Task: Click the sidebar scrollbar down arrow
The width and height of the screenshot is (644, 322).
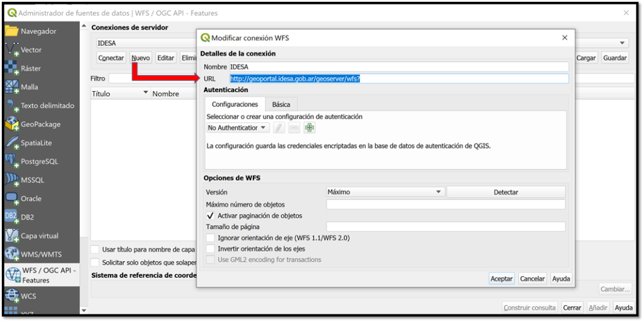Action: pyautogui.click(x=84, y=310)
